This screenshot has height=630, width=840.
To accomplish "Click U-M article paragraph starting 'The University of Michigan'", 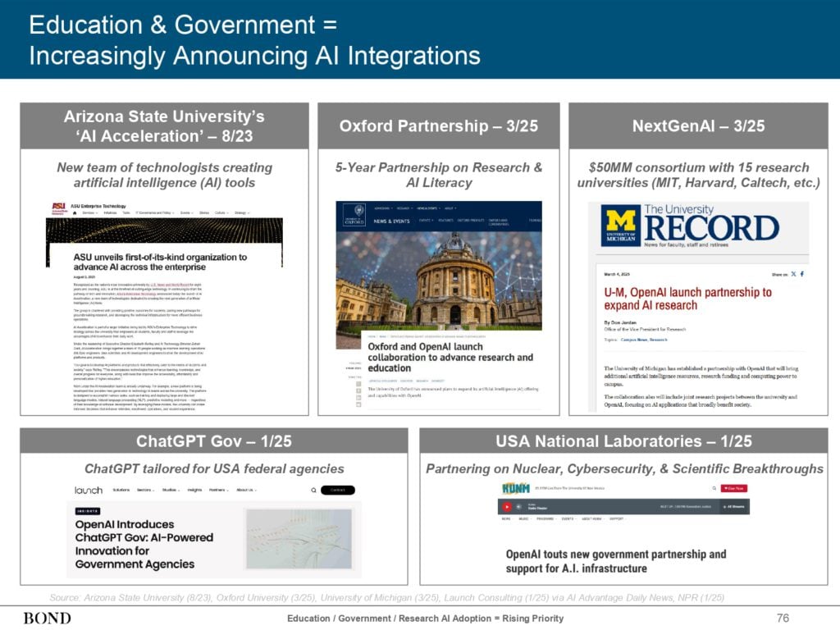I will pyautogui.click(x=701, y=376).
